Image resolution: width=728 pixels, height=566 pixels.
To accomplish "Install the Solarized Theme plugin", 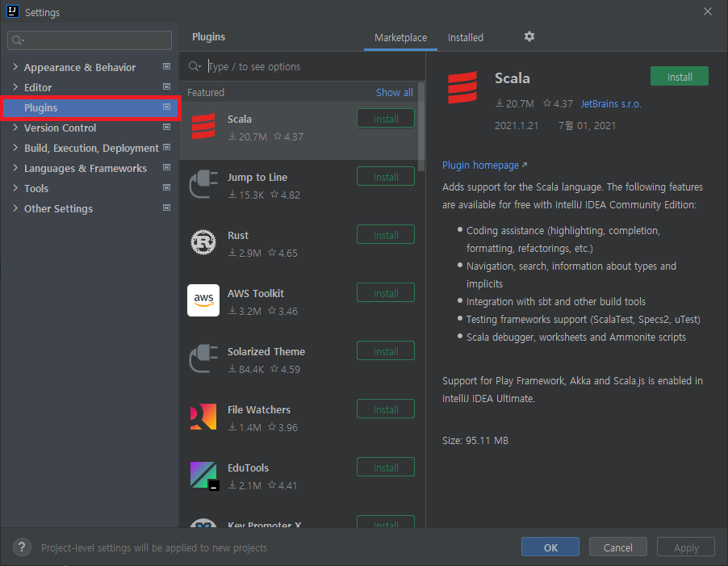I will tap(385, 351).
